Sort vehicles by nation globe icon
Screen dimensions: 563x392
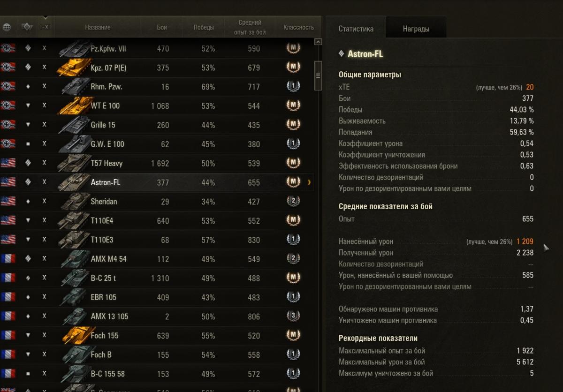[x=7, y=27]
